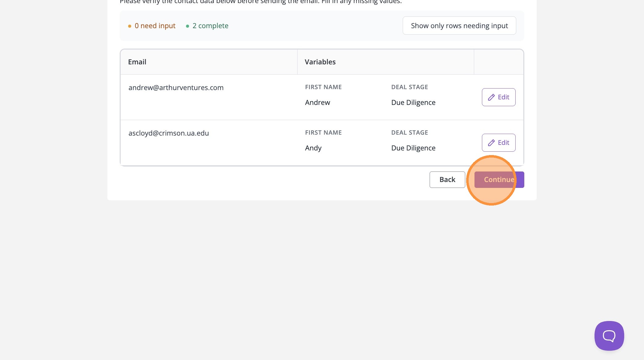Image resolution: width=644 pixels, height=360 pixels.
Task: Click the pencil Edit button for andrew@arthurventures.com
Action: pos(498,97)
